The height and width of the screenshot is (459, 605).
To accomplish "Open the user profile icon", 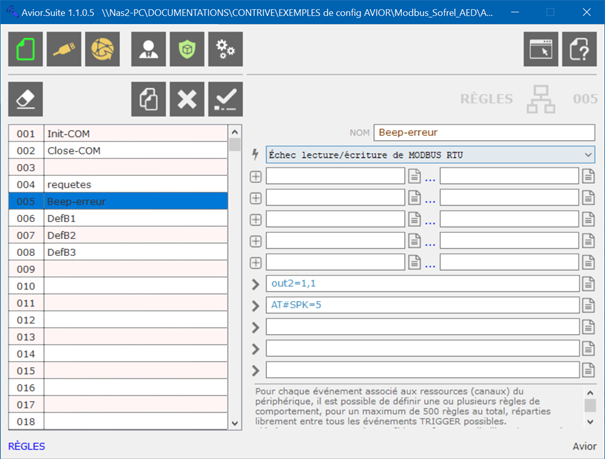I will [x=148, y=49].
